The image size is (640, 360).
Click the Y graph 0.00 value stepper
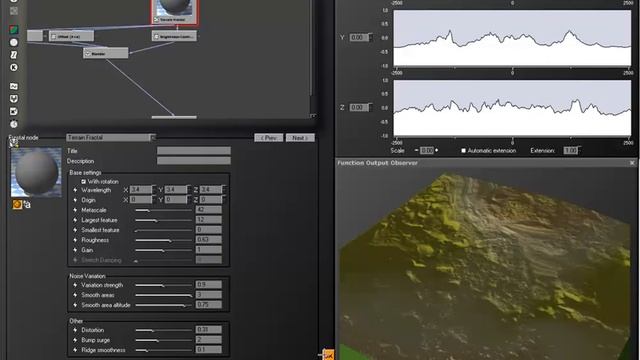coord(370,38)
